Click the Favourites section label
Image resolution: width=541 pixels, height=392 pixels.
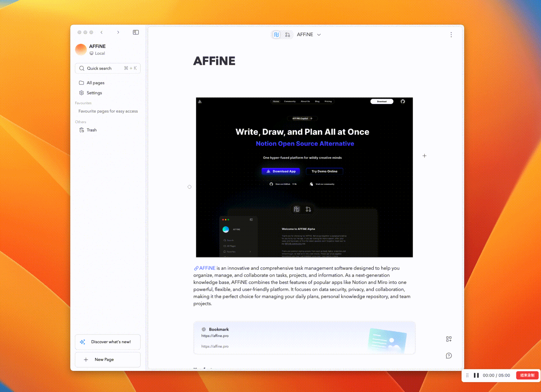[83, 103]
